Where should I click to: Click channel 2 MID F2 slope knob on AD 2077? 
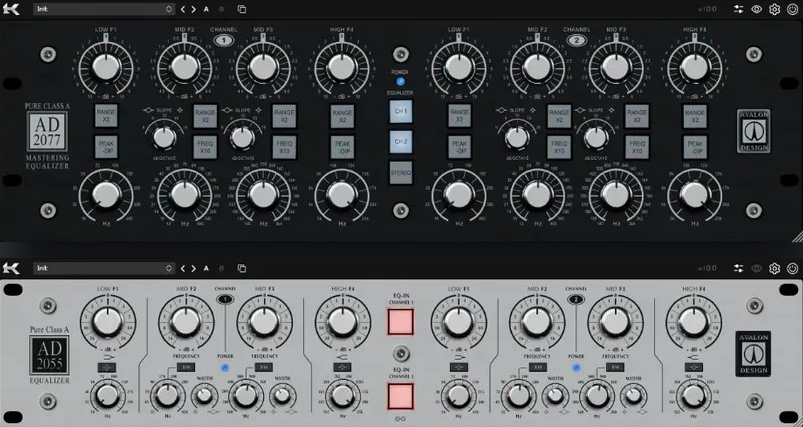click(x=517, y=137)
